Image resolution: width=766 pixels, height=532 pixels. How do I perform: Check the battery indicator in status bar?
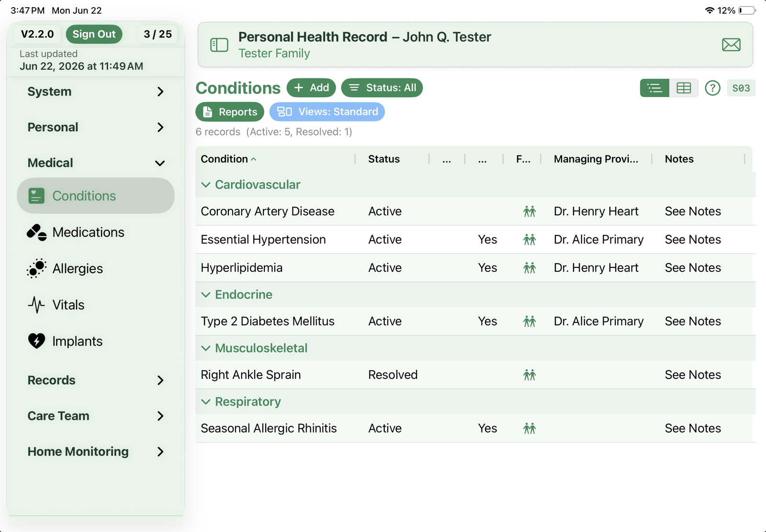coord(747,11)
